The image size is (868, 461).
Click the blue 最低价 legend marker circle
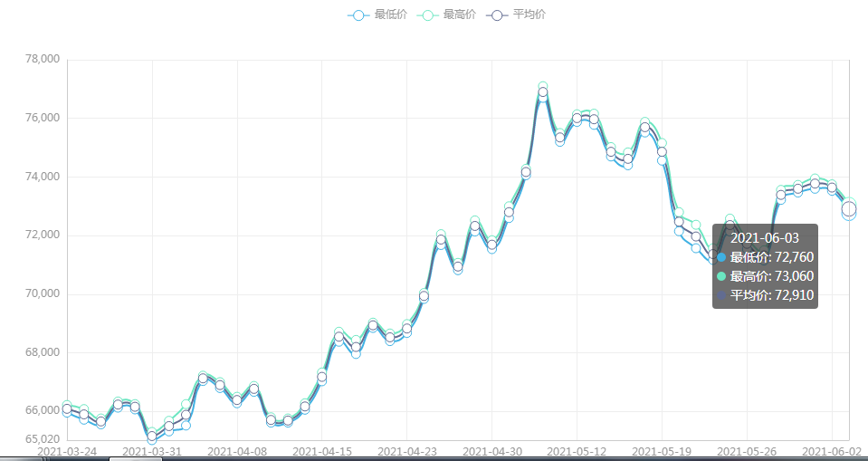359,15
